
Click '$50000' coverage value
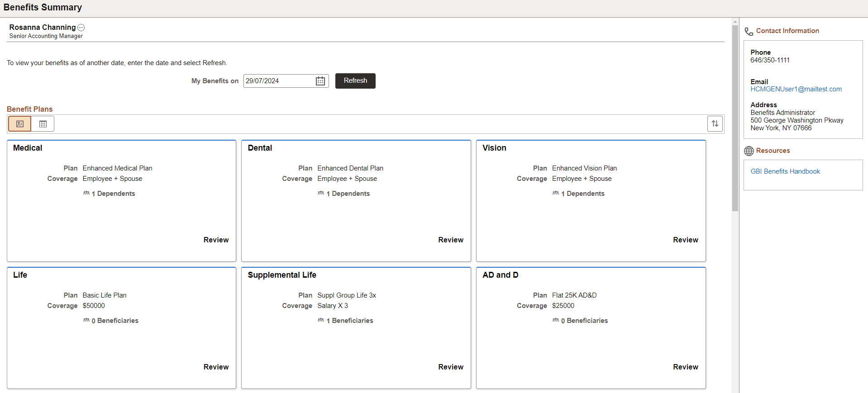tap(94, 306)
